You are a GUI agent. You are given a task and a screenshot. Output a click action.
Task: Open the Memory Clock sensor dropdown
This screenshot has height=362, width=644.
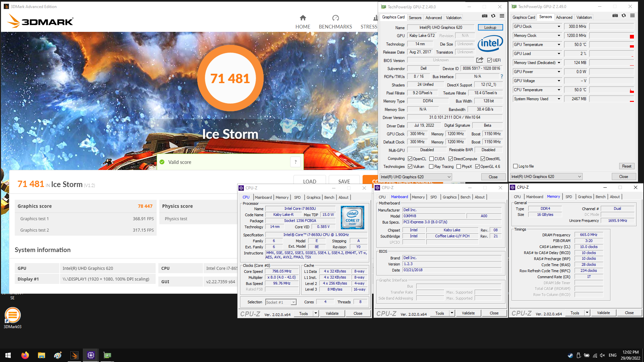[x=559, y=36]
